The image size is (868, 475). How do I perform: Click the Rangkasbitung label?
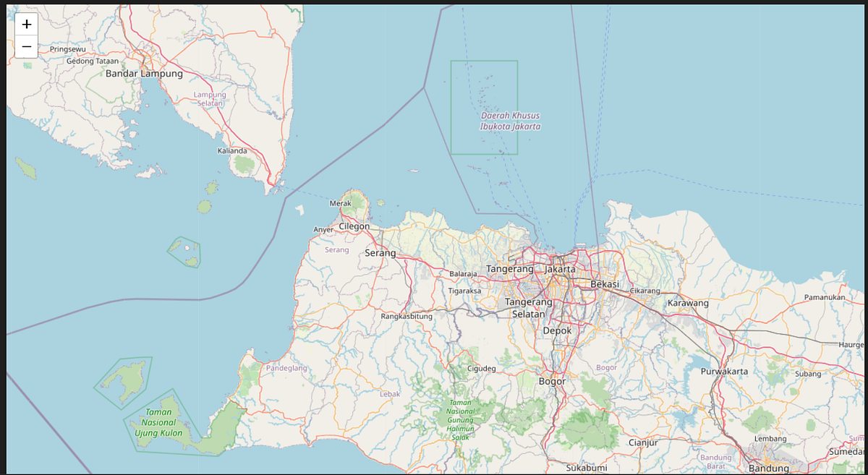pos(407,316)
